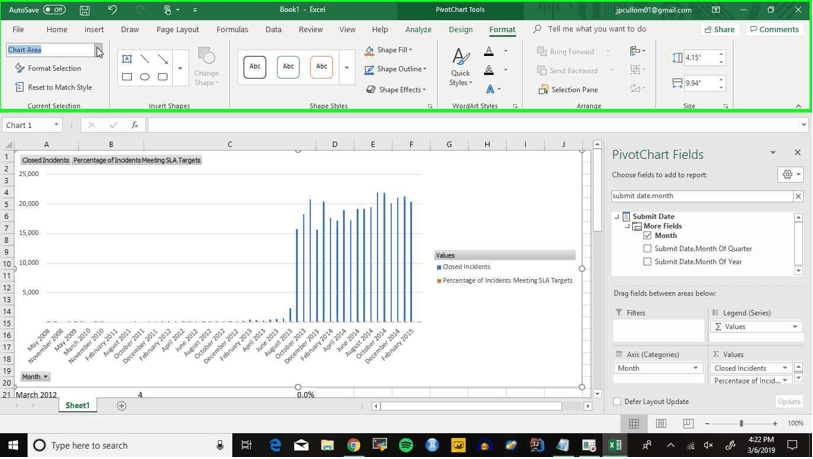Expand the chart elements dropdown arrow
The width and height of the screenshot is (813, 459).
tap(99, 50)
